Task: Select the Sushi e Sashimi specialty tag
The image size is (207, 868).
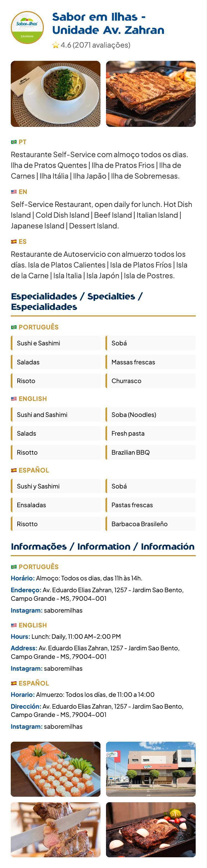Action: 56,343
